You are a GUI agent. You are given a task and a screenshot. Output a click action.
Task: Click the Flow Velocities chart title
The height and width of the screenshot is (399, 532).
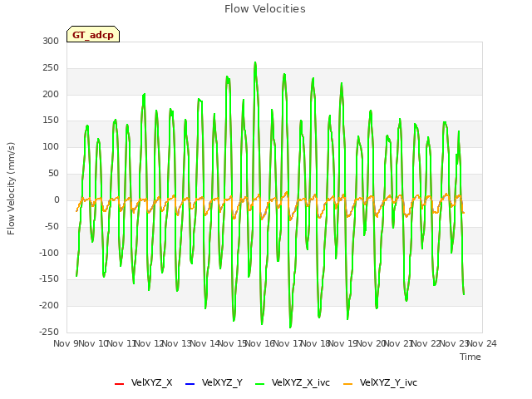click(265, 9)
